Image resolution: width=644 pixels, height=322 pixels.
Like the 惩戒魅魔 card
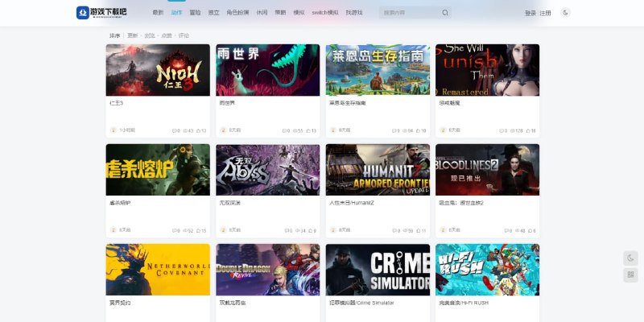click(528, 130)
